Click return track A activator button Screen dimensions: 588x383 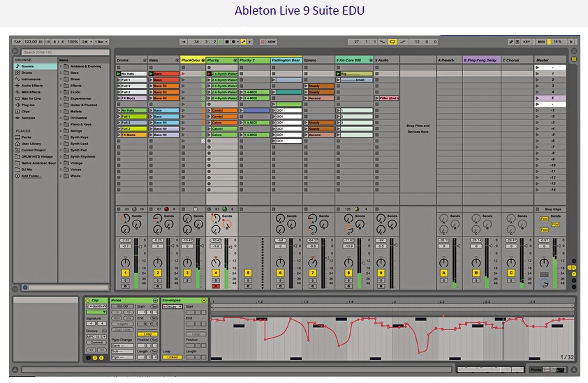pos(443,273)
